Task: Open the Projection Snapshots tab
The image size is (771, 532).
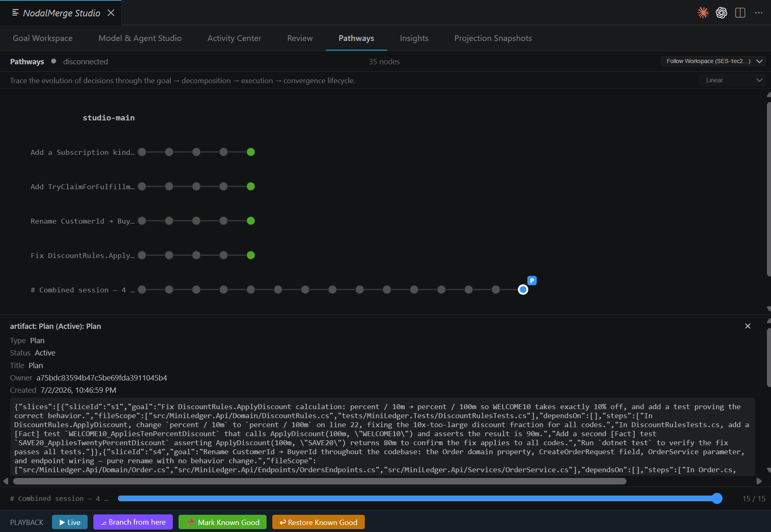Action: click(493, 38)
